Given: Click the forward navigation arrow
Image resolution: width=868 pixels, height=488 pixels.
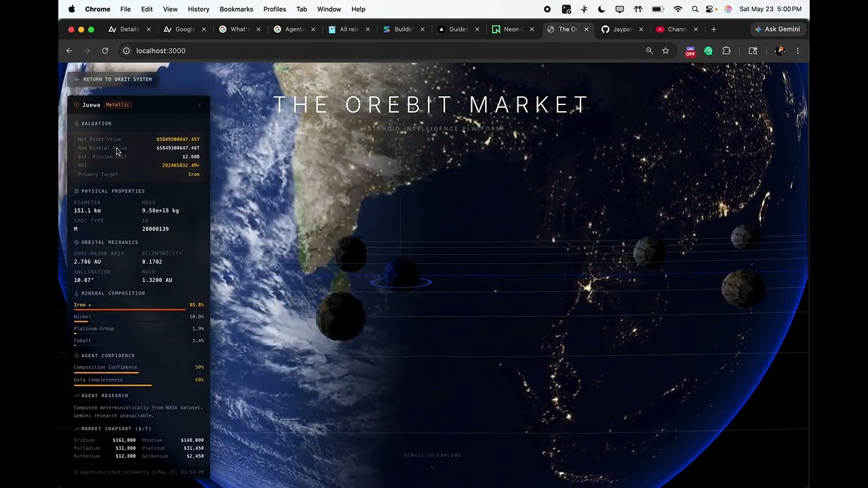Looking at the screenshot, I should (x=87, y=51).
